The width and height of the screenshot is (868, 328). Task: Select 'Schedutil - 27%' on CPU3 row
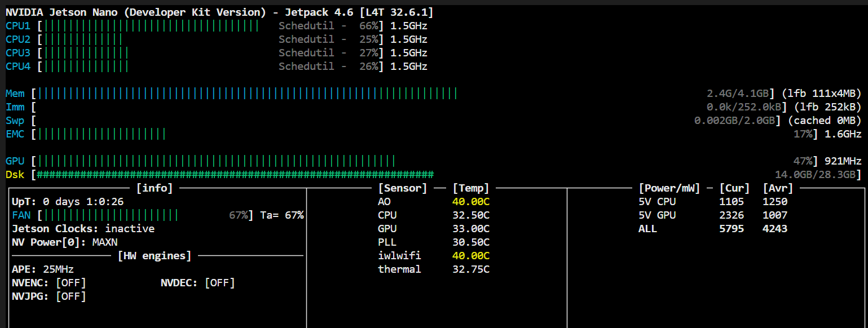(329, 53)
